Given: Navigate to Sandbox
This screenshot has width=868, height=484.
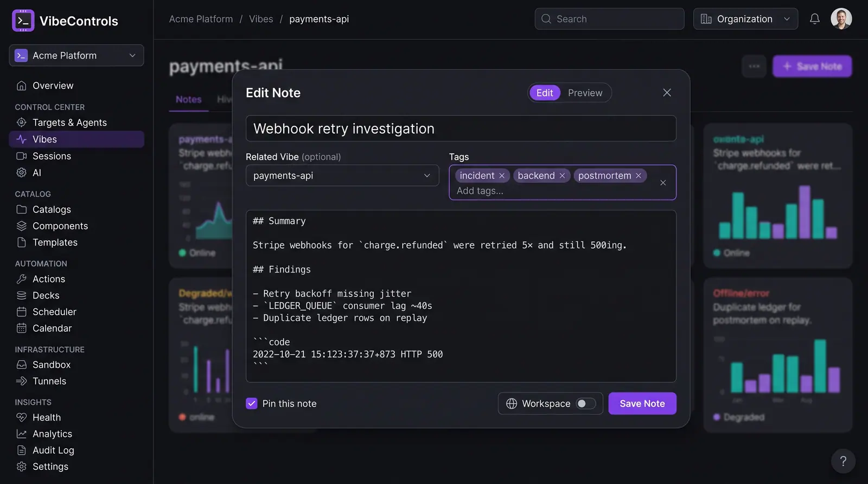Looking at the screenshot, I should click(76, 365).
